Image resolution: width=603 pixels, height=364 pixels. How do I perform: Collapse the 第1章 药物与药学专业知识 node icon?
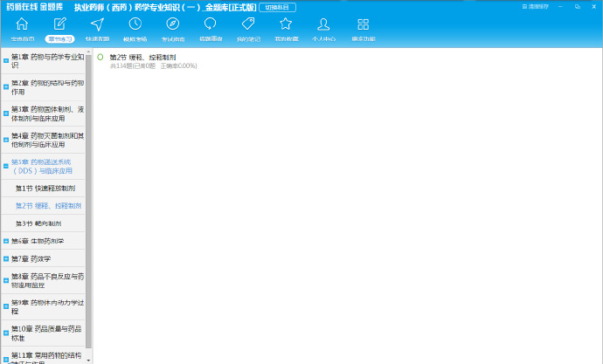click(6, 61)
